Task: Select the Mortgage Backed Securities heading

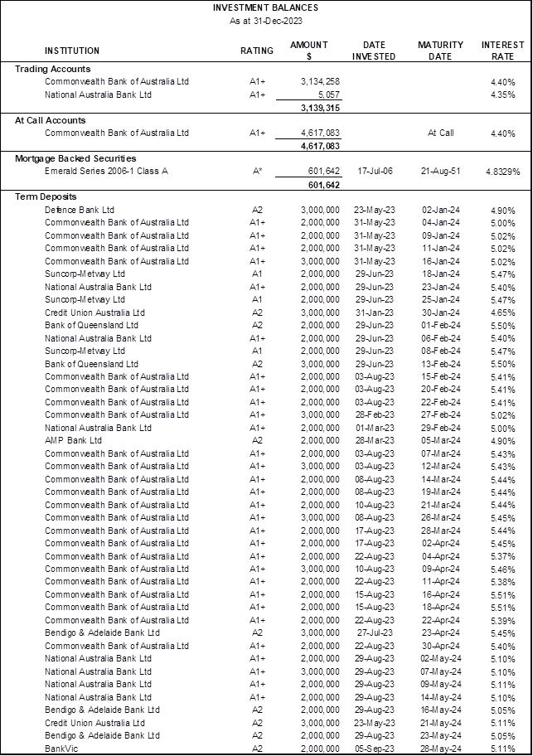Action: coord(75,158)
